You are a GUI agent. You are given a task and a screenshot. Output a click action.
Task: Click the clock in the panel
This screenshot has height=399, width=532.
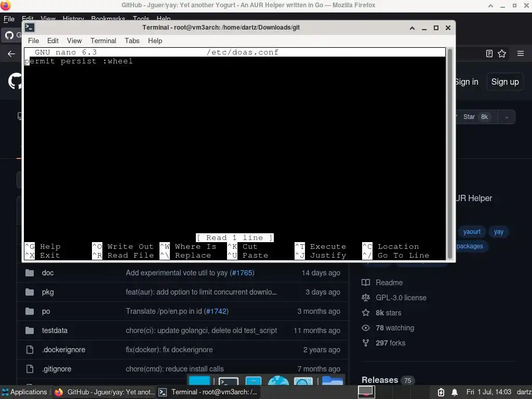(488, 392)
